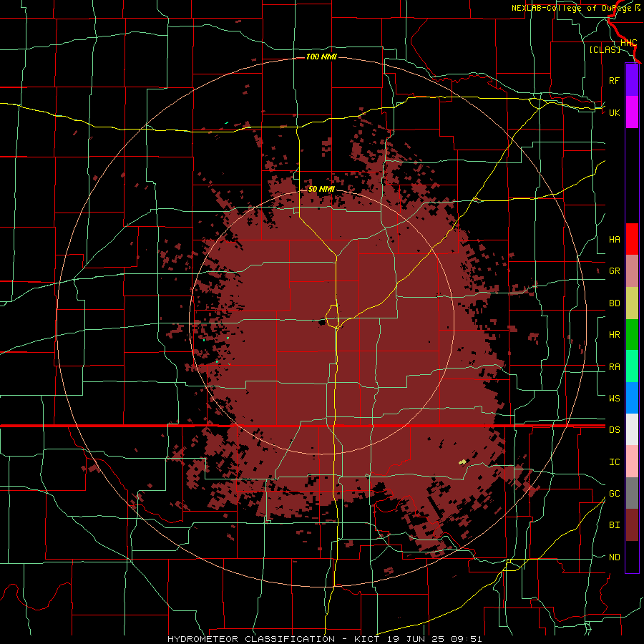
Task: Click the HHC product label
Action: tap(628, 43)
